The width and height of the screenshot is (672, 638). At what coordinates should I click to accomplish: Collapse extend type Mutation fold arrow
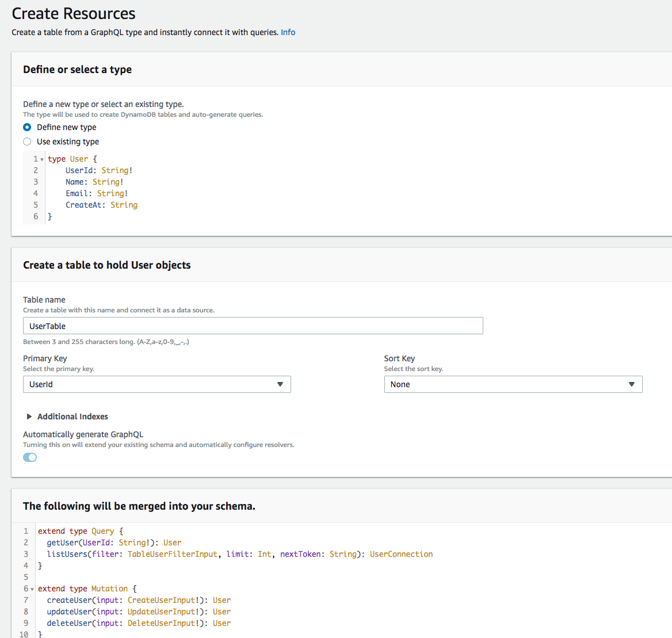[x=32, y=589]
